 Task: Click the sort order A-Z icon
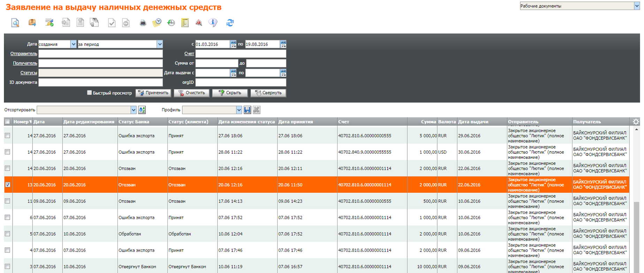(x=142, y=110)
